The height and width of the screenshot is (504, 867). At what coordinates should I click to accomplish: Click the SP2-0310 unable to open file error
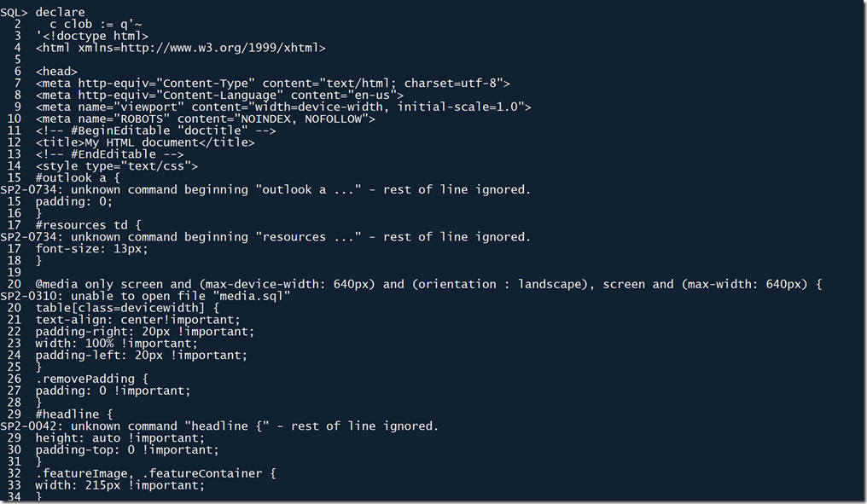(146, 296)
